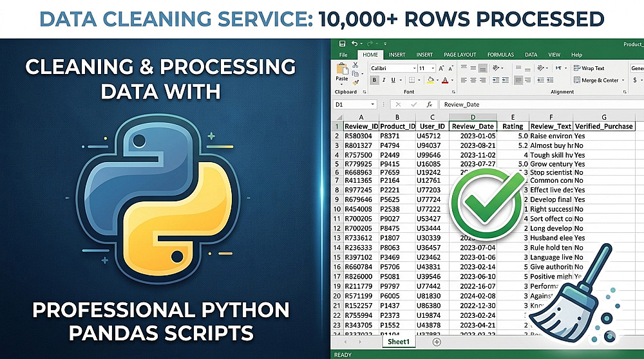
Task: Click the formula bar Cancel X
Action: tap(399, 104)
